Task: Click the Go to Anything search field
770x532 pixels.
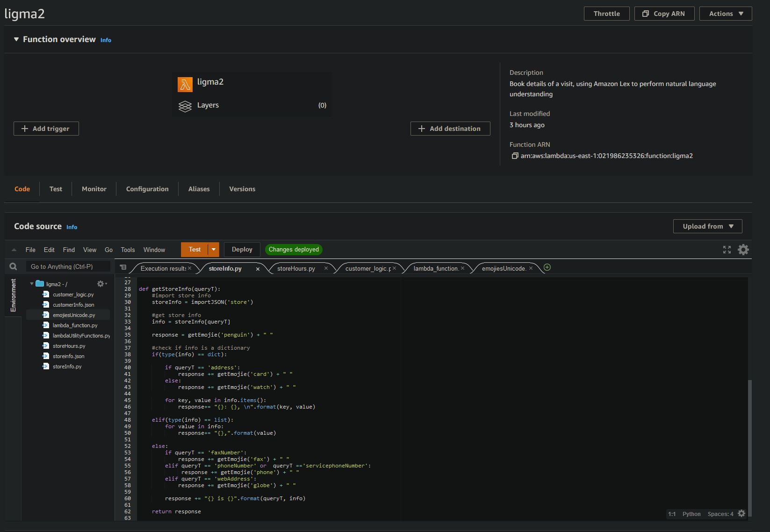Action: click(x=68, y=266)
